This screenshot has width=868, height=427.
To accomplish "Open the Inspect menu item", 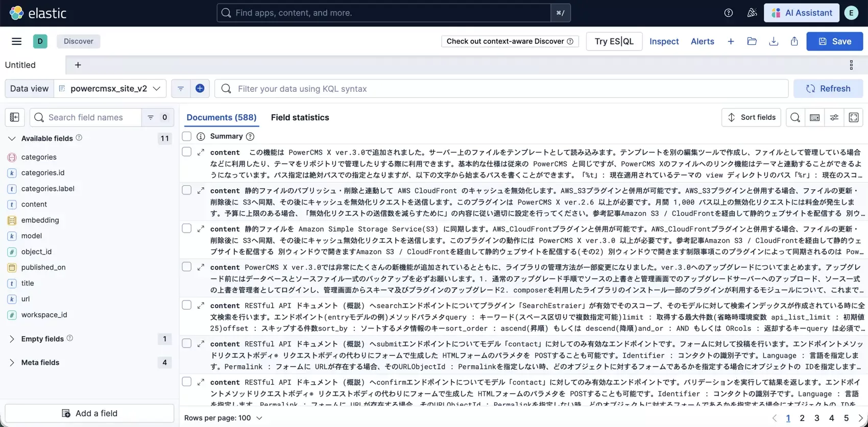I will [664, 41].
